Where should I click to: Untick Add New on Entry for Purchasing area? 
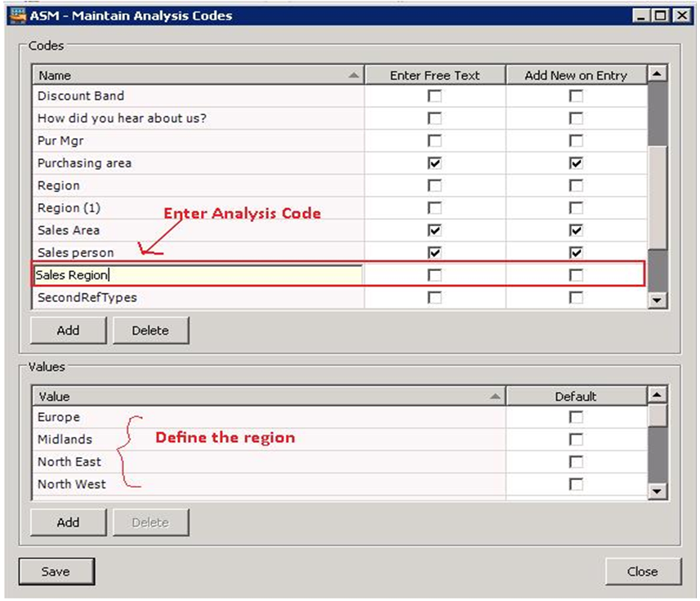coord(576,162)
